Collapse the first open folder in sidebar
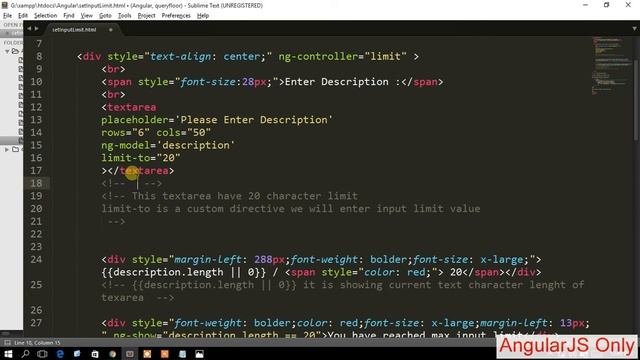640x360 pixels. pos(7,51)
